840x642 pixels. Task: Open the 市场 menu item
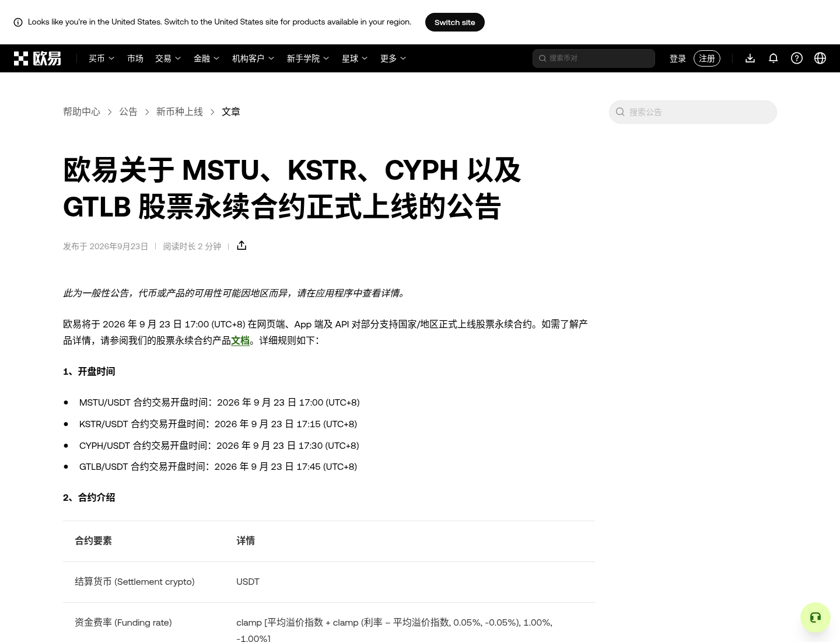click(x=135, y=58)
